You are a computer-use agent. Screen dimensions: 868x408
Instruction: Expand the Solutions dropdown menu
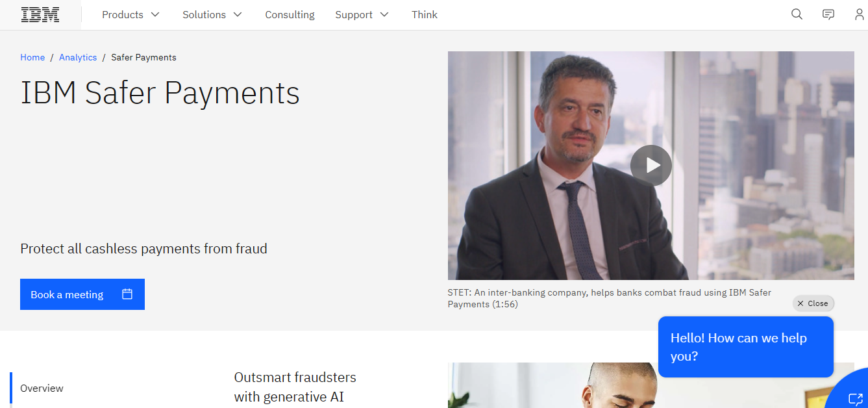pos(212,14)
